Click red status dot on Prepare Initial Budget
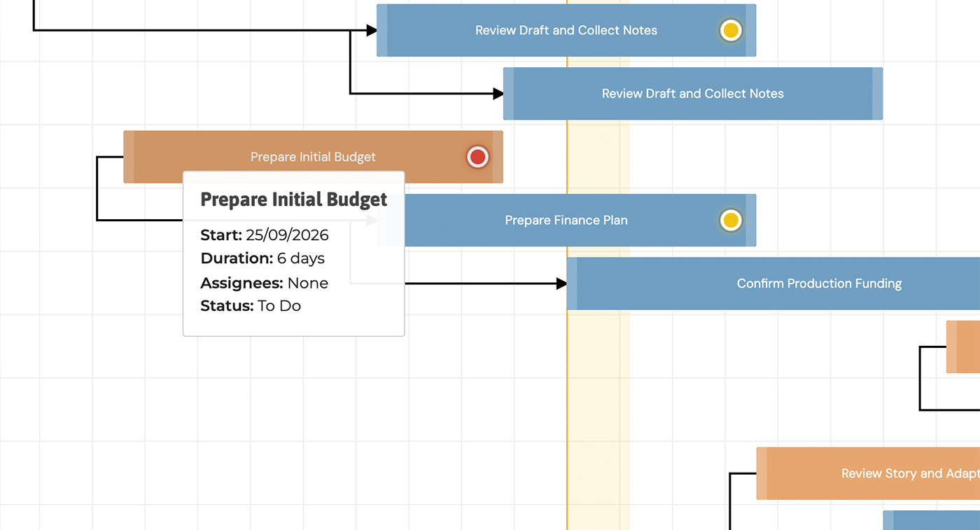 pyautogui.click(x=477, y=157)
